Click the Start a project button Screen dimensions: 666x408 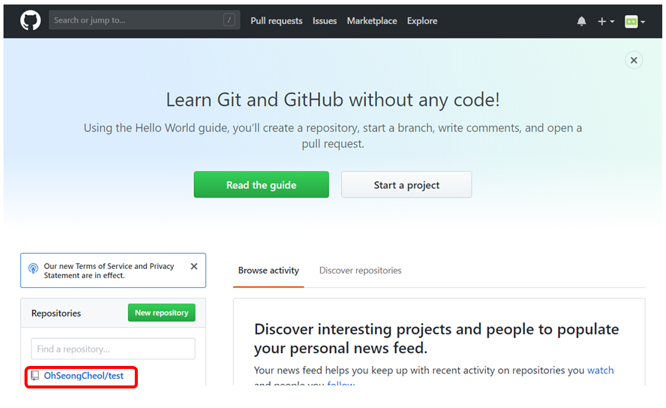tap(406, 185)
